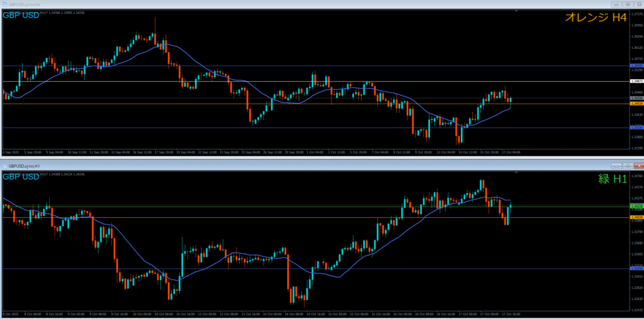
Task: Click the orange price label on H1 chart
Action: (x=636, y=217)
